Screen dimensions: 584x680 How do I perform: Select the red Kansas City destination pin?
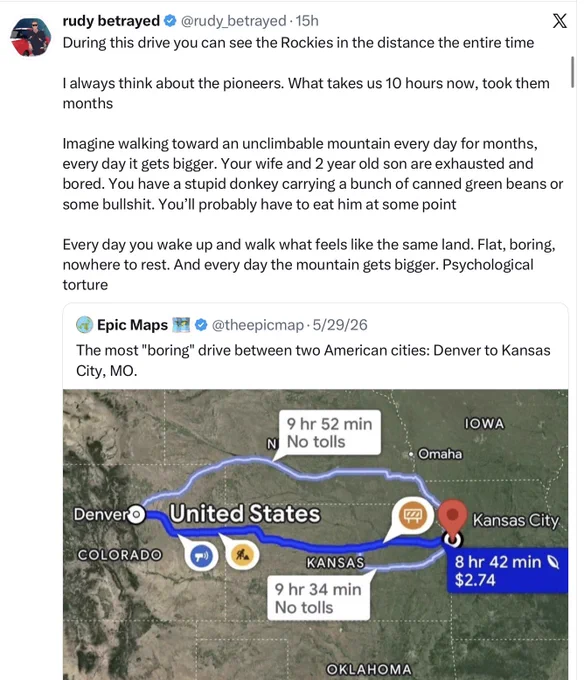tap(452, 518)
